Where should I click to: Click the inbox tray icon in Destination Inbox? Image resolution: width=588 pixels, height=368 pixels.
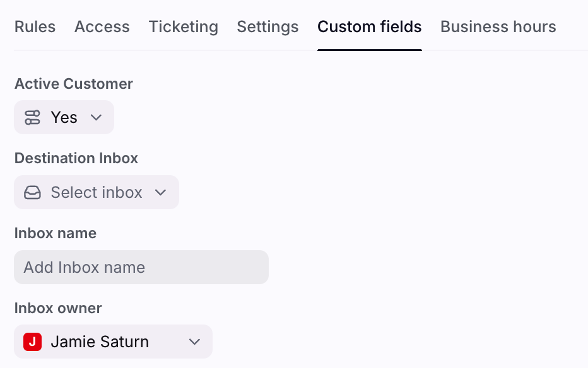32,192
